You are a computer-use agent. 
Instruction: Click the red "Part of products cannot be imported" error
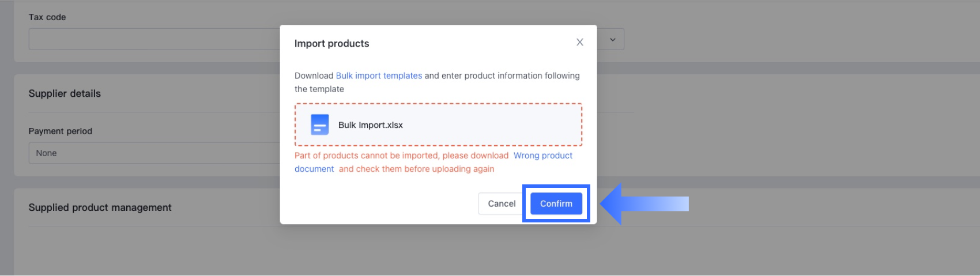point(401,156)
